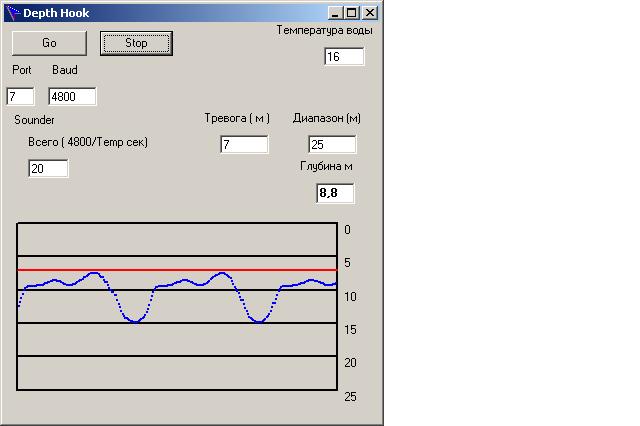Image resolution: width=640 pixels, height=426 pixels.
Task: Maximize the Depth Hook window
Action: (351, 13)
